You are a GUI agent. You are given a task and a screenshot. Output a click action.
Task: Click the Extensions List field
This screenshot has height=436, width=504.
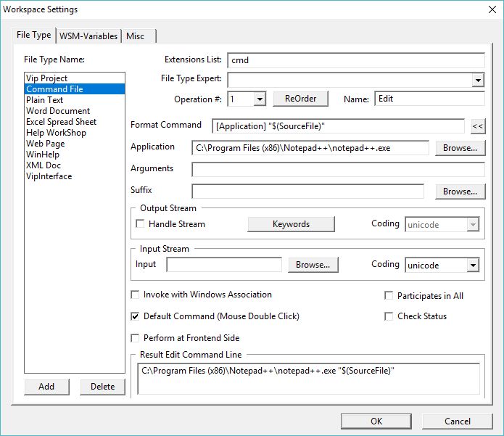(356, 60)
